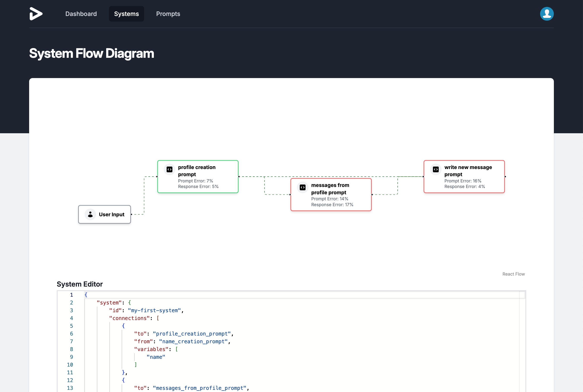
Task: Click the person icon on User Input node
Action: 90,215
